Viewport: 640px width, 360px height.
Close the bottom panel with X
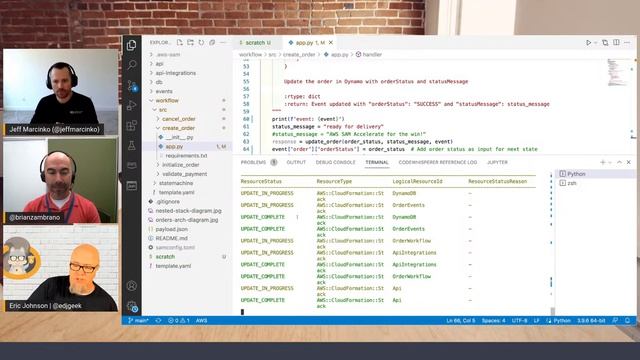tap(629, 162)
